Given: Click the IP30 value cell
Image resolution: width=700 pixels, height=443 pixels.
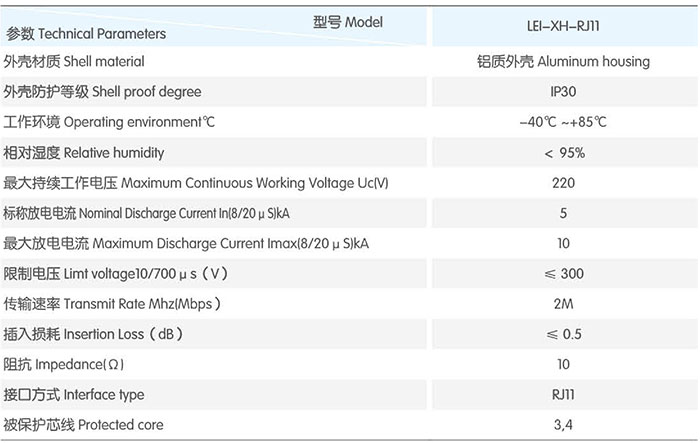Looking at the screenshot, I should pyautogui.click(x=563, y=92).
